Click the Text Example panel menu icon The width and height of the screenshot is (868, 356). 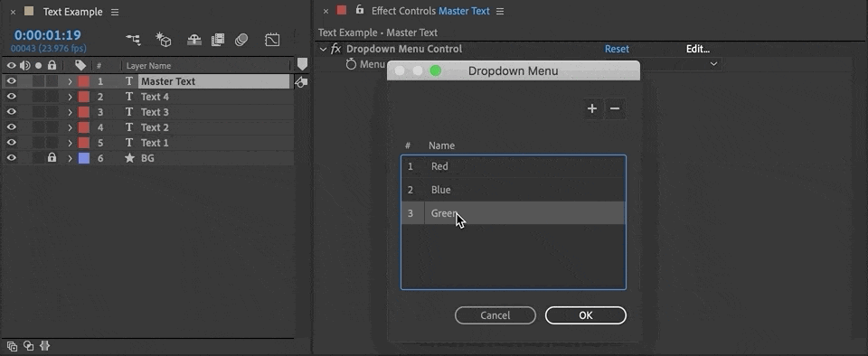coord(115,12)
